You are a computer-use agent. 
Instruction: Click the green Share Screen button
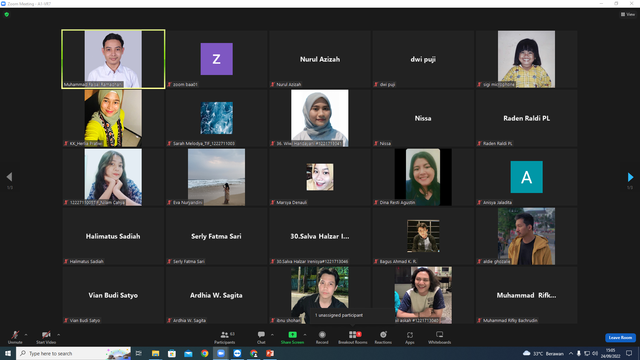point(292,337)
